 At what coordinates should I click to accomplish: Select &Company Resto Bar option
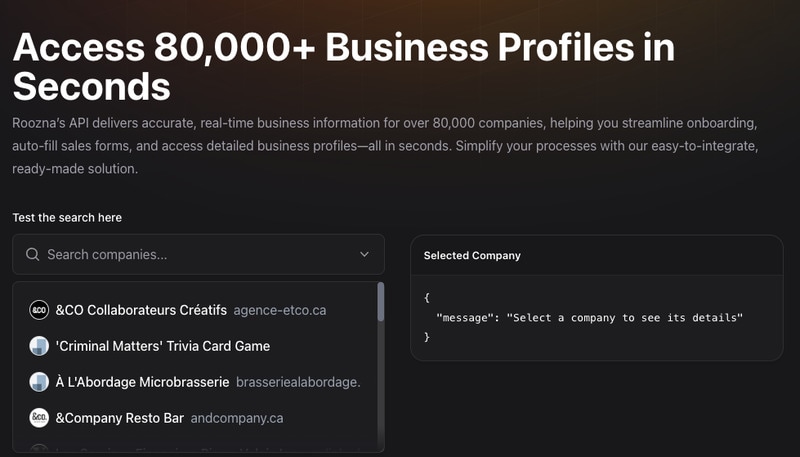tap(120, 418)
